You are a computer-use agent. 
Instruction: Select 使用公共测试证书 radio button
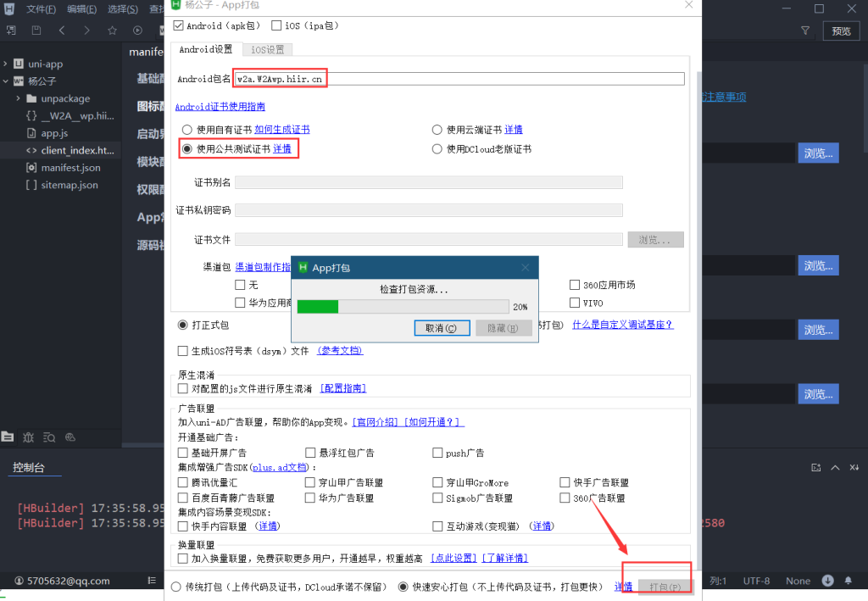187,149
